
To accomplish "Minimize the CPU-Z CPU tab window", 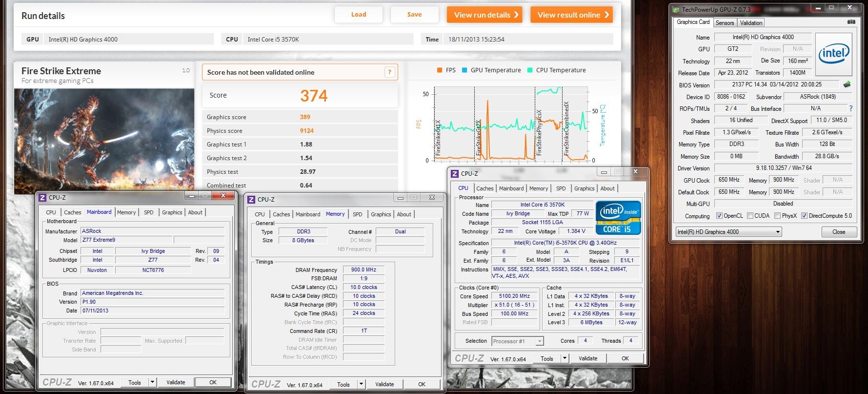I will point(604,171).
